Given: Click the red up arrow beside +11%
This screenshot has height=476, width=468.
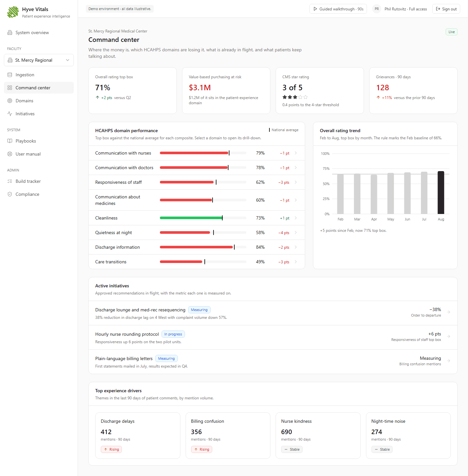Looking at the screenshot, I should pyautogui.click(x=378, y=97).
